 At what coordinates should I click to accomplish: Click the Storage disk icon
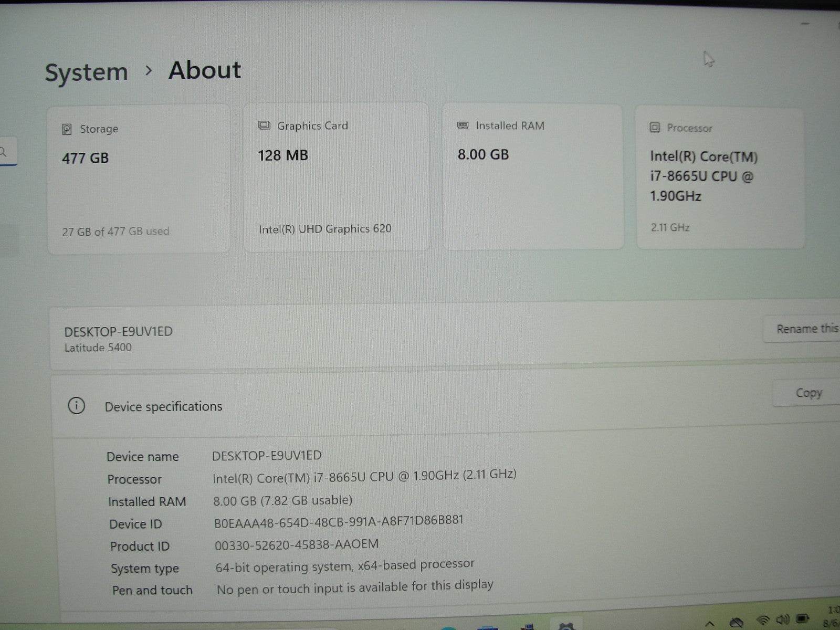(x=66, y=129)
